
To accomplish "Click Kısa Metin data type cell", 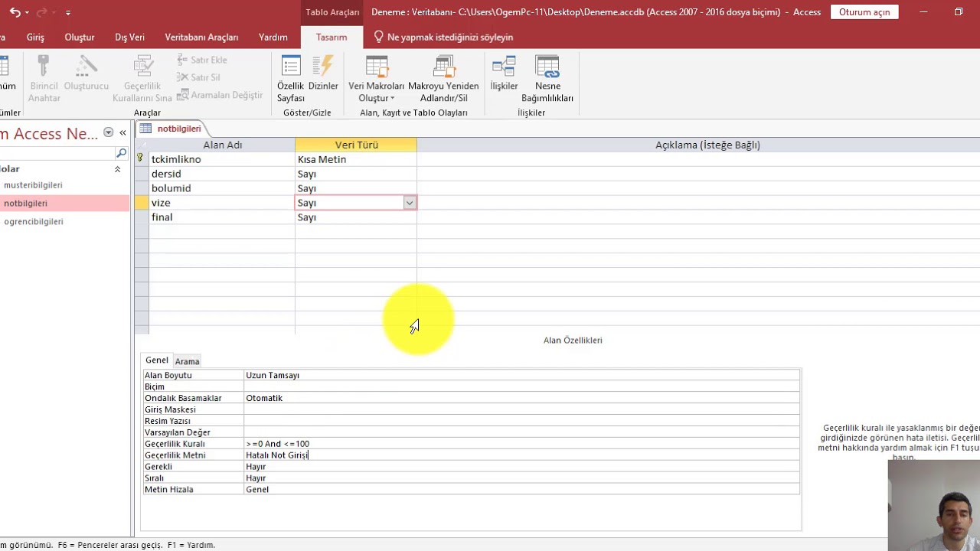I will coord(356,159).
